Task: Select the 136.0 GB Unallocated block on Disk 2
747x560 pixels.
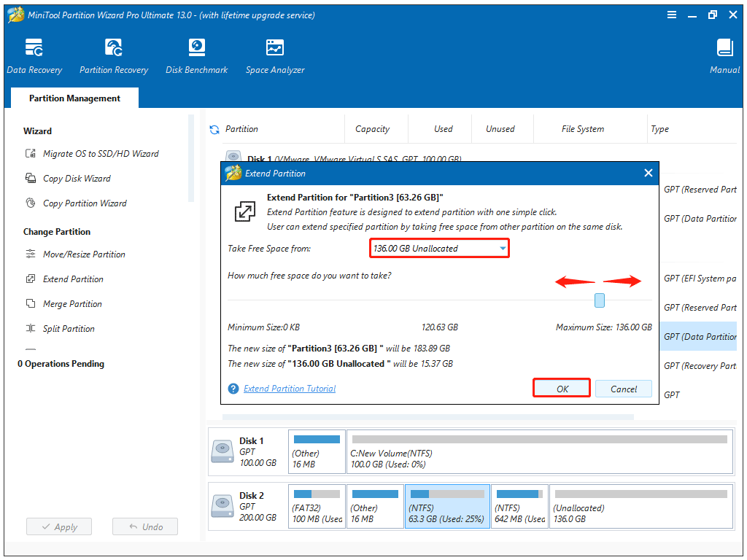Action: tap(640, 507)
